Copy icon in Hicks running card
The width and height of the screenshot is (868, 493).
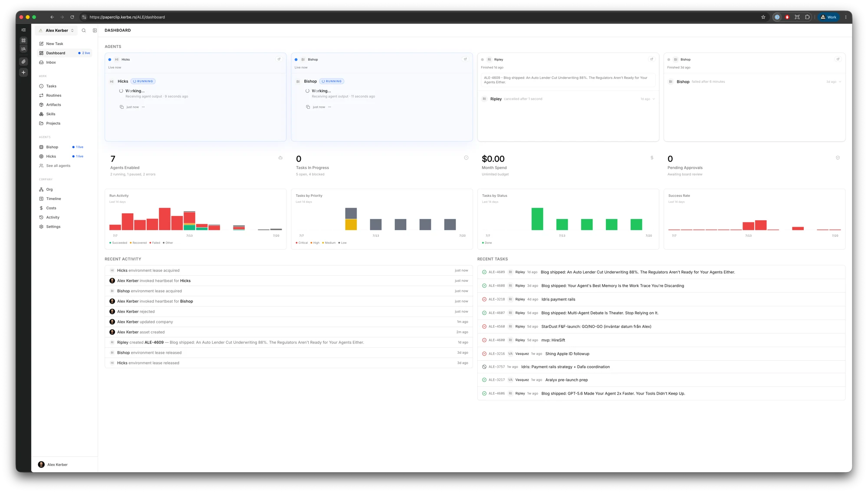coord(122,107)
